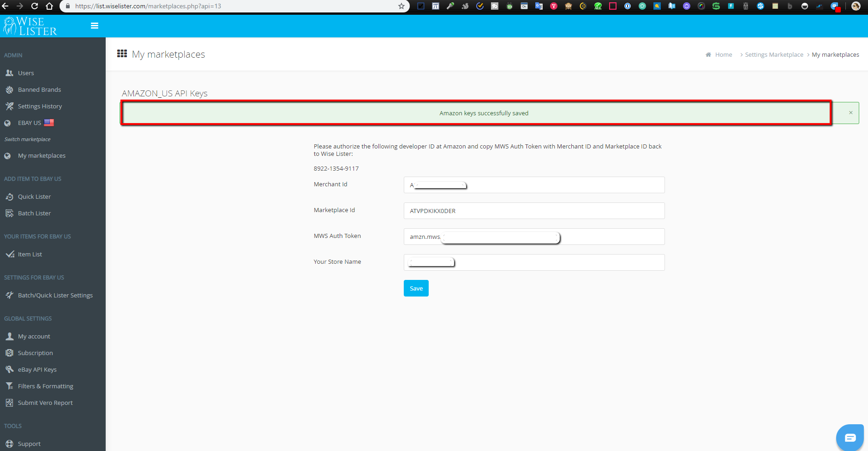Open Batch/Quick Lister Settings
Screen dimensions: 868x451
tap(55, 295)
